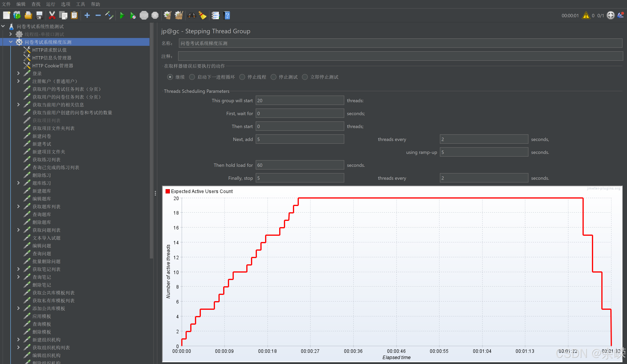The width and height of the screenshot is (627, 364).
Task: Click the Search binoculars icon
Action: (x=192, y=15)
